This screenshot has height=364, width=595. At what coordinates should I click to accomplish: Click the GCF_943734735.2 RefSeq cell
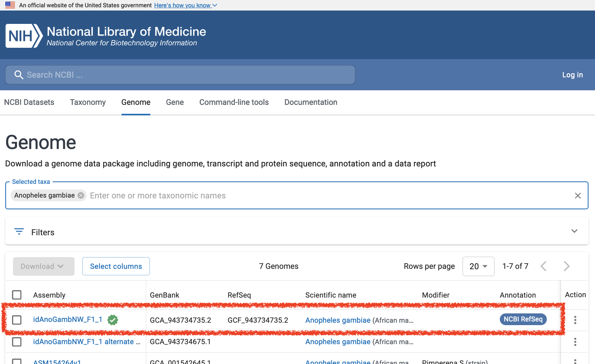point(258,320)
